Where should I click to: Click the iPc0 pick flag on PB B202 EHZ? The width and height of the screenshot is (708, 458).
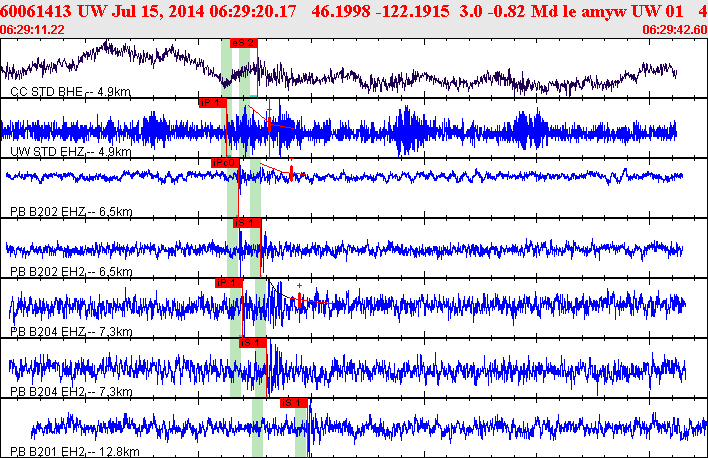225,162
